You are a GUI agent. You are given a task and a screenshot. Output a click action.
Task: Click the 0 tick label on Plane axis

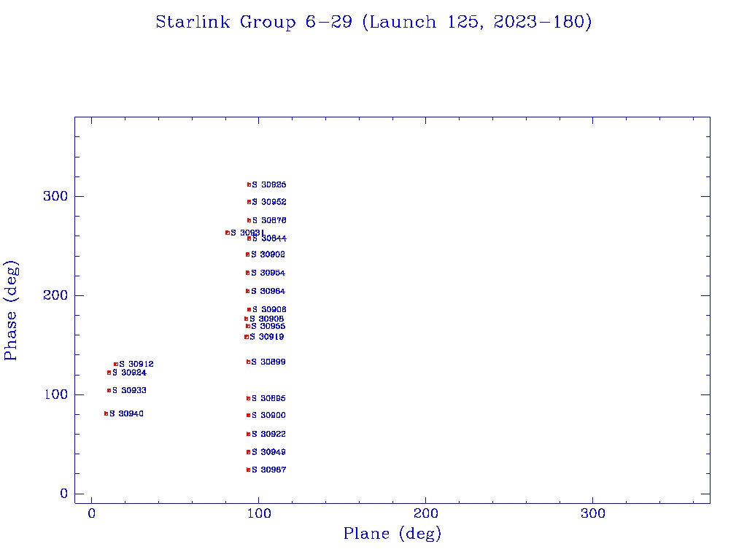[x=91, y=513]
